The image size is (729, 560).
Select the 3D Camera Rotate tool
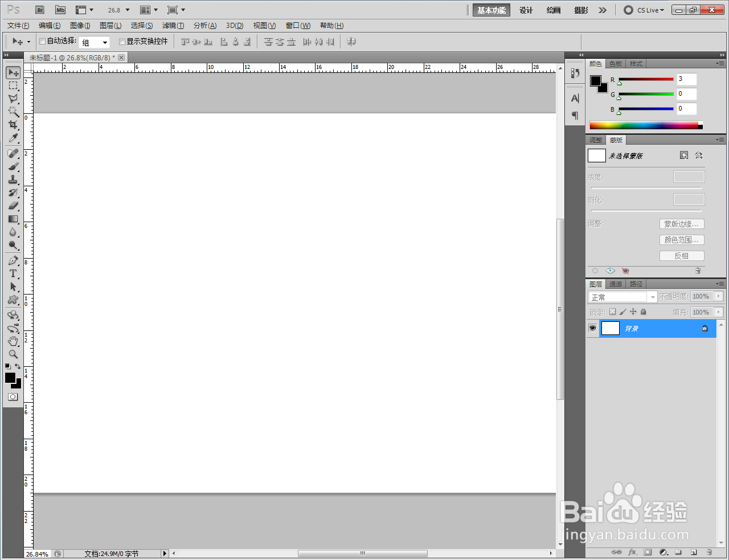coord(13,328)
